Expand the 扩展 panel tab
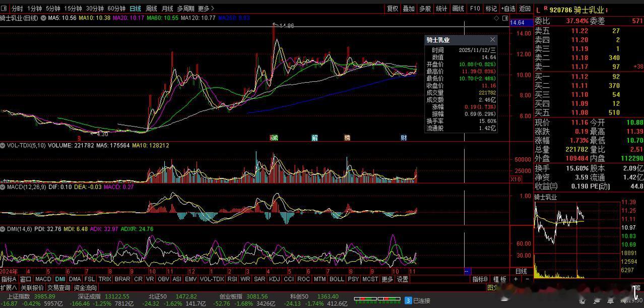644x308 pixels. pyautogui.click(x=9, y=288)
